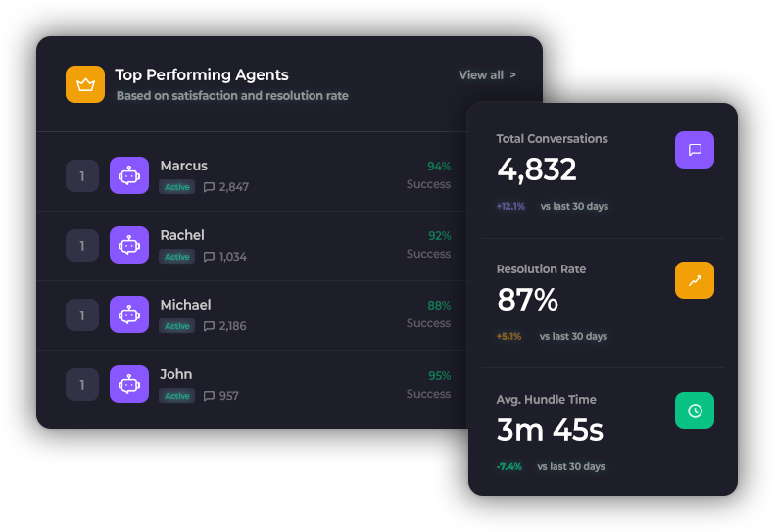The width and height of the screenshot is (774, 532).
Task: Click Marcus's purple robot avatar
Action: 129,175
